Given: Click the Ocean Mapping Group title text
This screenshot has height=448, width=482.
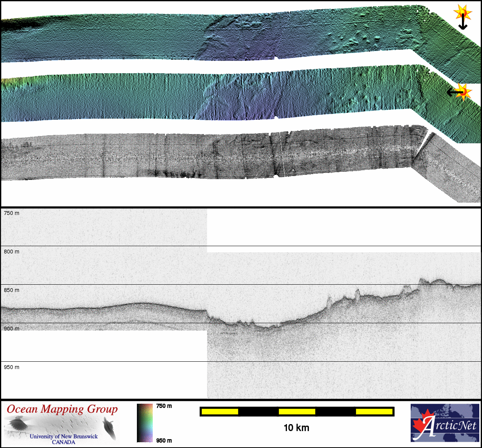Looking at the screenshot, I should [62, 409].
